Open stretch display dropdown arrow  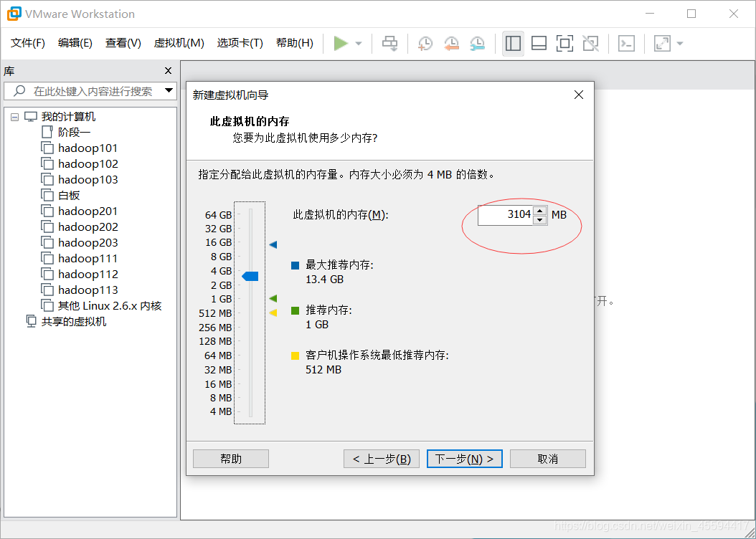click(680, 43)
